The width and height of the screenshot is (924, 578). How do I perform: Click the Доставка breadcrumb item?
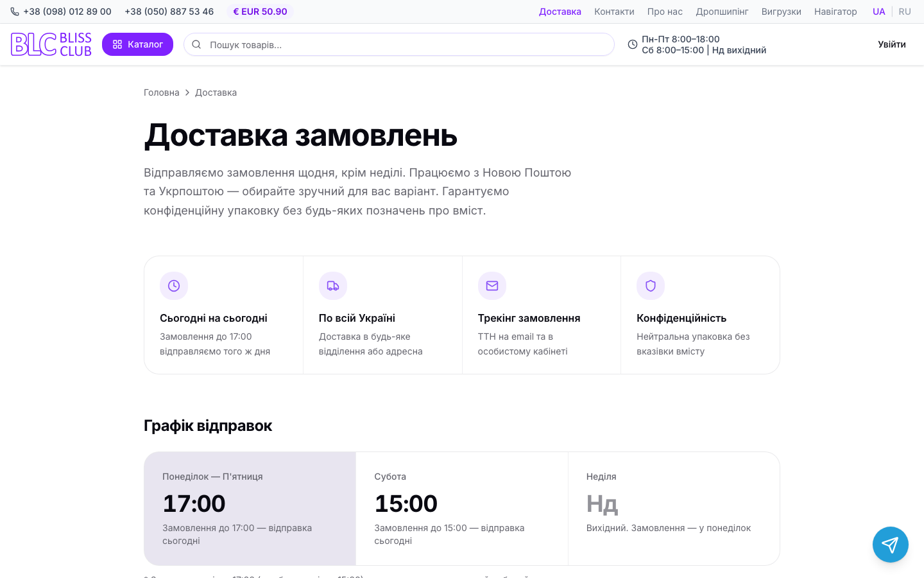(216, 92)
